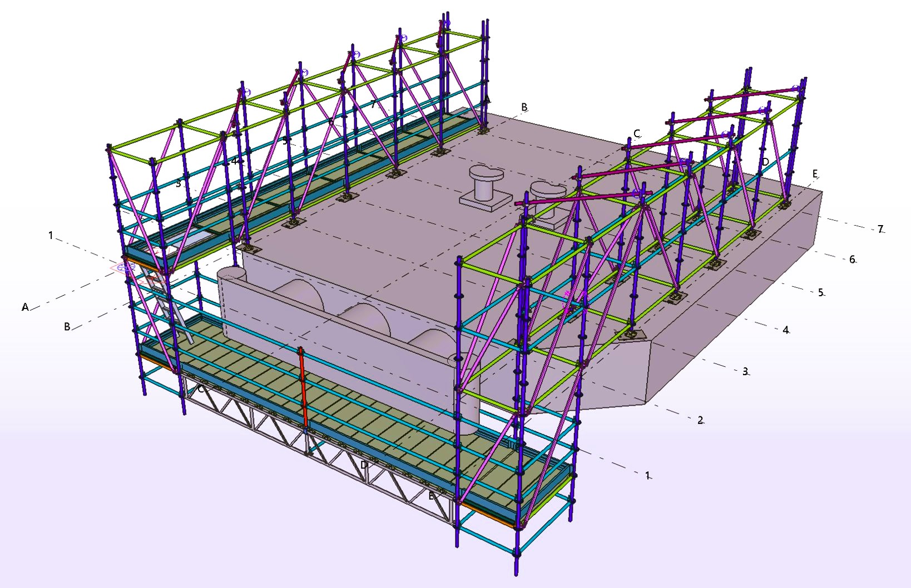Click grid label 4 ending the right-side grid line
This screenshot has width=911, height=588.
pos(785,330)
